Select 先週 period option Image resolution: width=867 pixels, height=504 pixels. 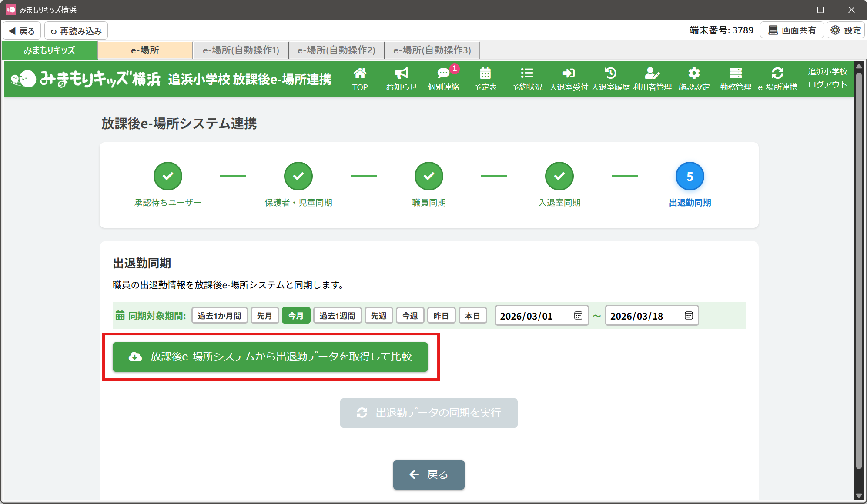point(378,316)
